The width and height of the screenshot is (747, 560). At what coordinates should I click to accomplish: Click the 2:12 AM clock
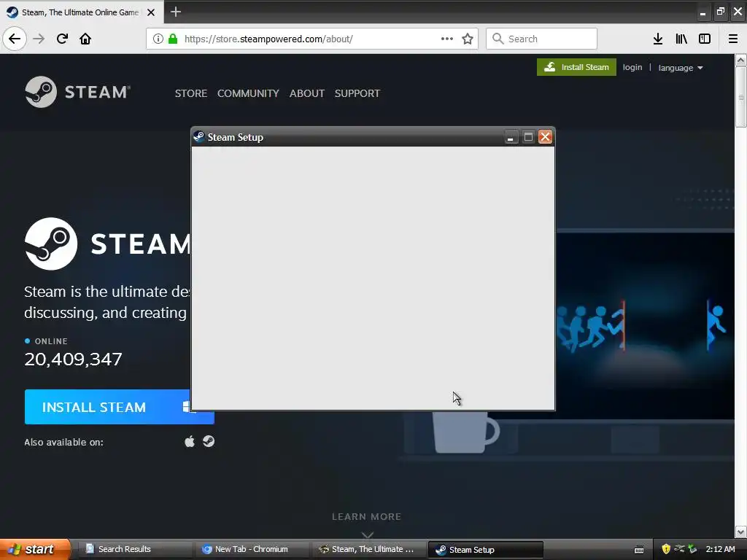(720, 549)
